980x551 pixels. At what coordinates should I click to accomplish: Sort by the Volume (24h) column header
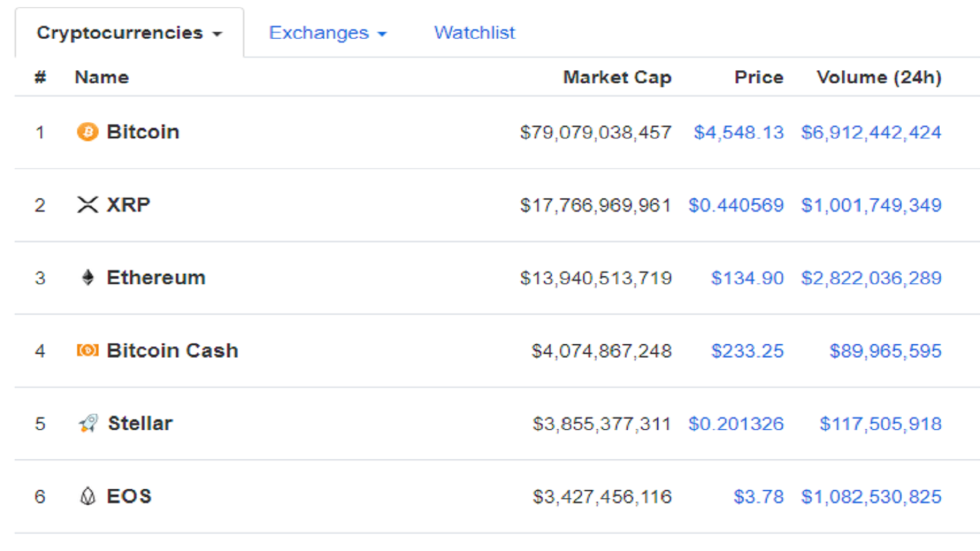(x=879, y=77)
